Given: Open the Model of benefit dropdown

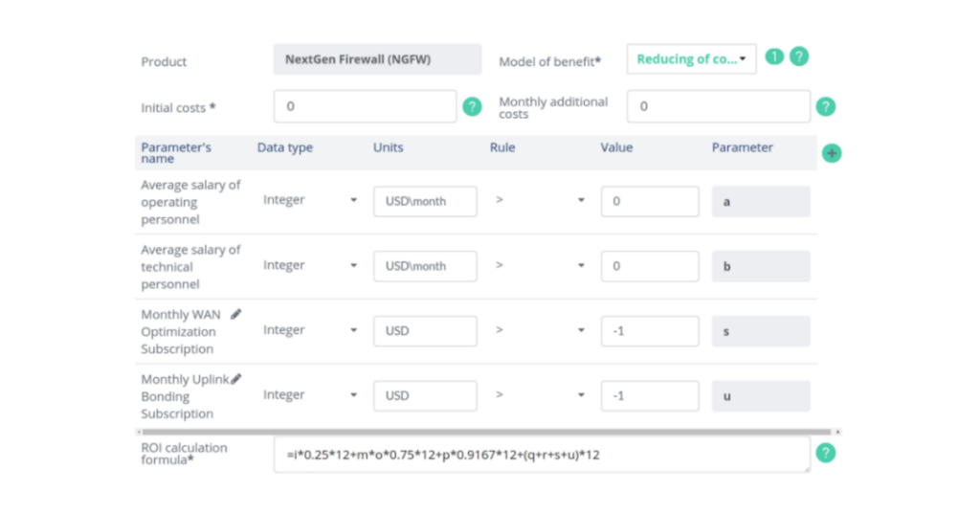Looking at the screenshot, I should [691, 58].
